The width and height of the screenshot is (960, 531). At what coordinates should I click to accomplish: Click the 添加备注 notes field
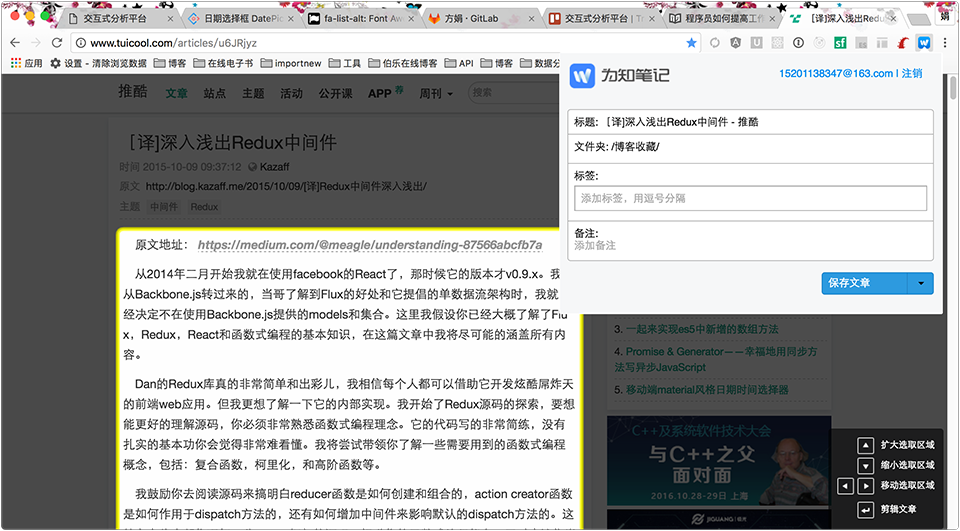pos(750,246)
